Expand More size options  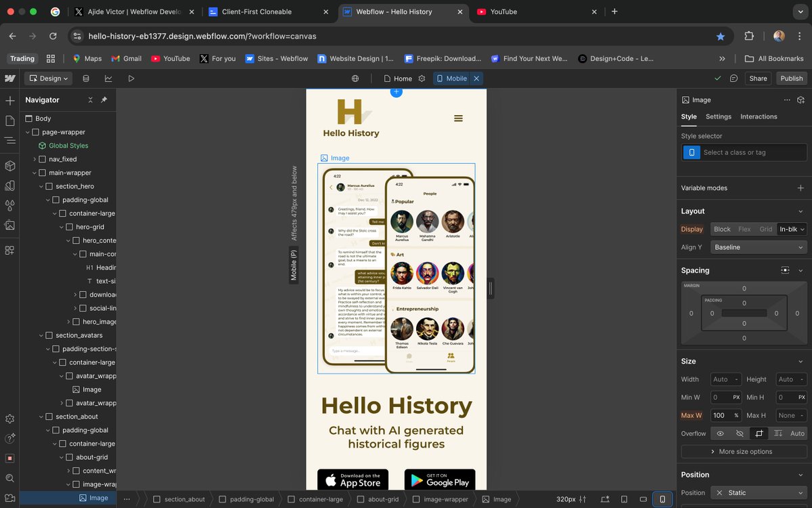tap(744, 452)
